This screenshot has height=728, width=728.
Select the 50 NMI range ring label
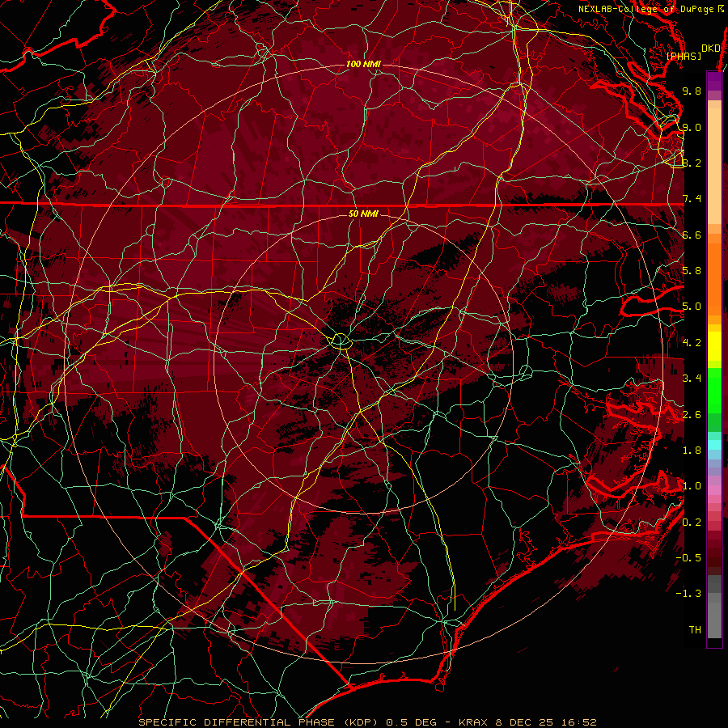(363, 214)
